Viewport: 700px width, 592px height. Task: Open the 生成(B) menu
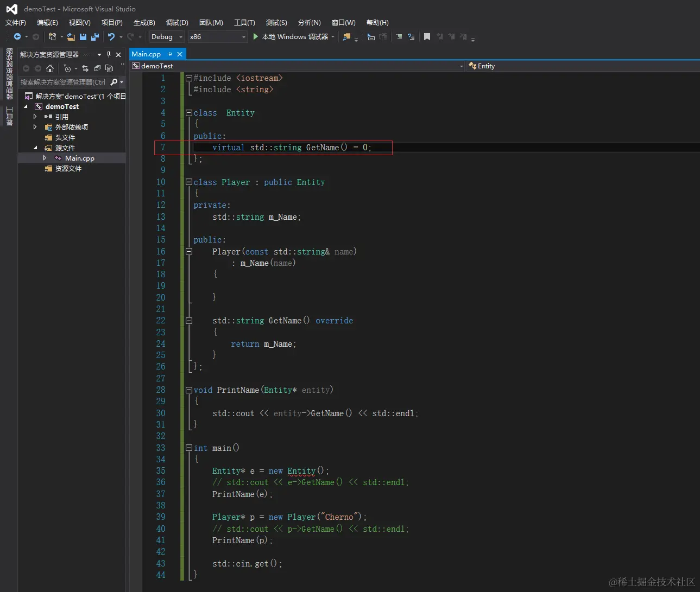[x=144, y=23]
